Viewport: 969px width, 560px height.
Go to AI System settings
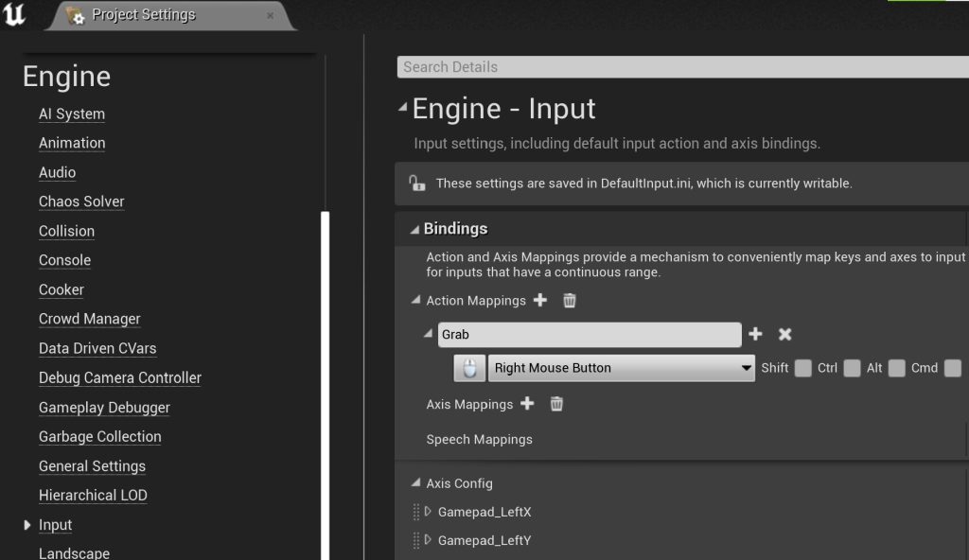click(x=72, y=114)
